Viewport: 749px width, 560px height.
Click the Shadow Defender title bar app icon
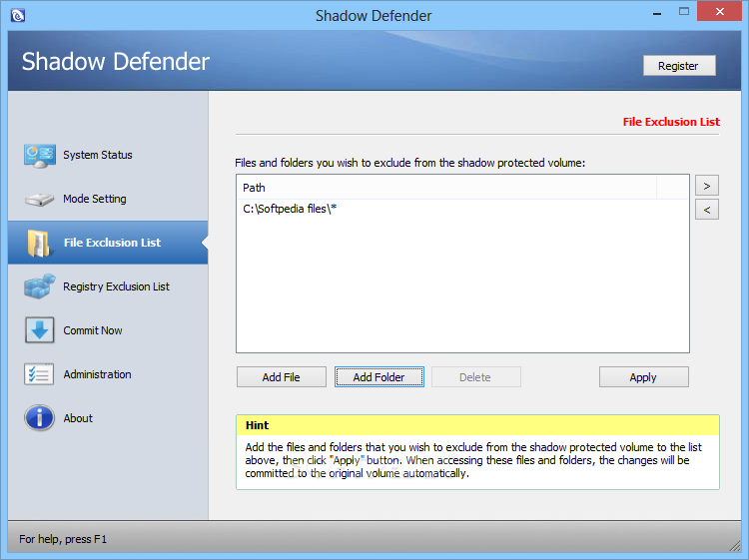pos(18,15)
